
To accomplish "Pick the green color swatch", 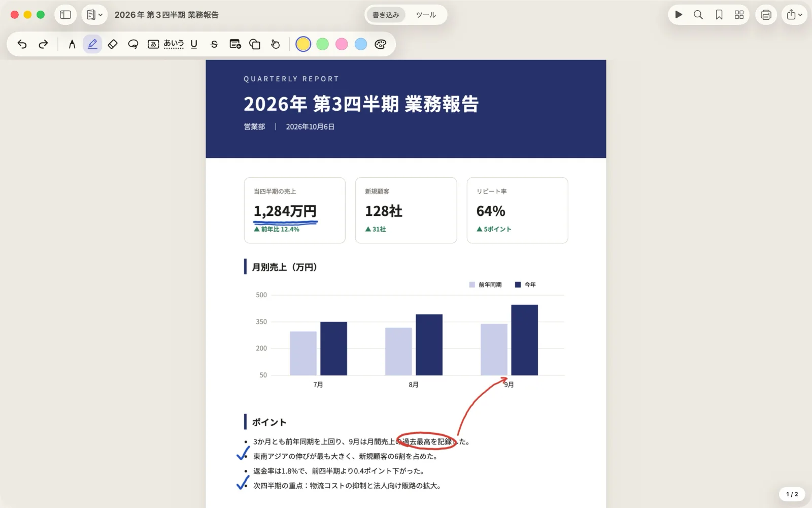I will [x=322, y=44].
